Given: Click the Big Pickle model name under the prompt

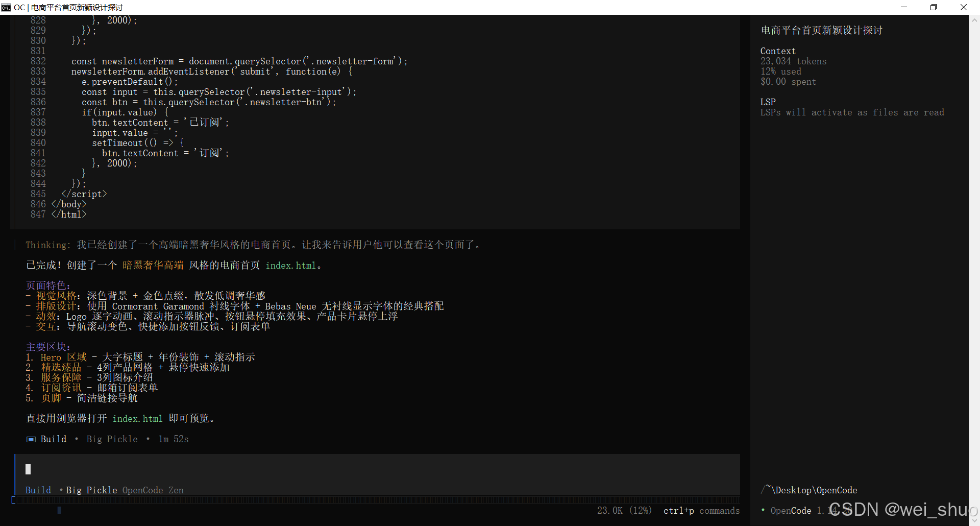Looking at the screenshot, I should (92, 490).
